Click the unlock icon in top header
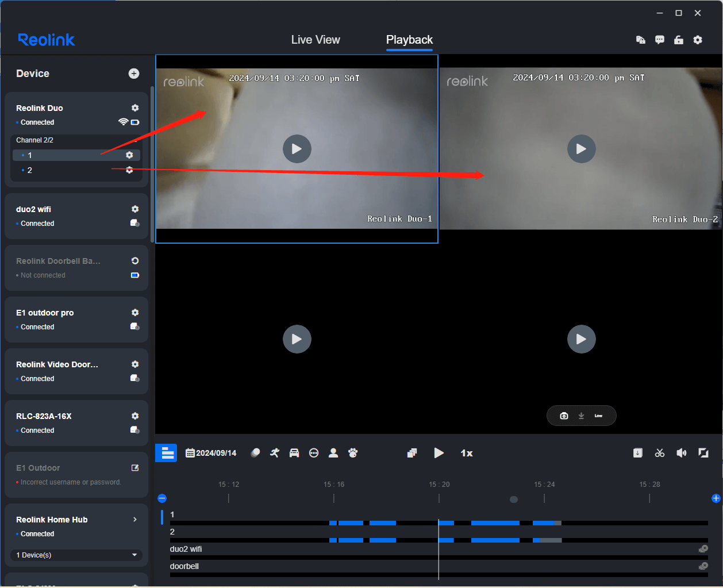The width and height of the screenshot is (723, 588). (679, 40)
